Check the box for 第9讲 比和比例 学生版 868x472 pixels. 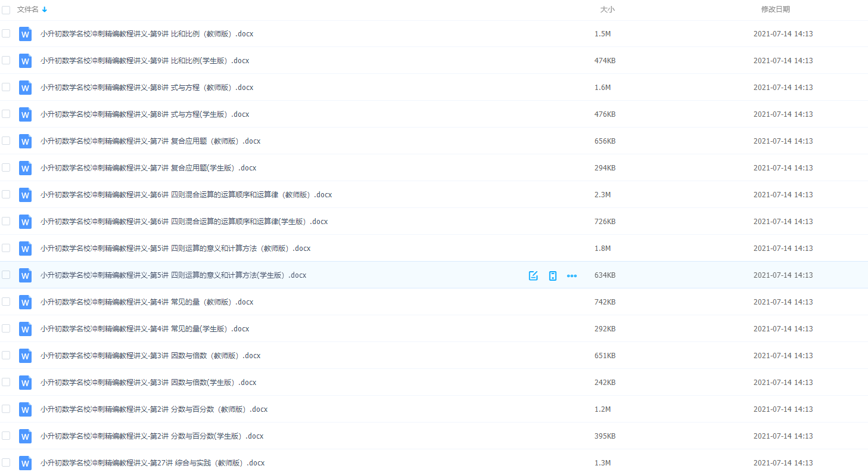6,60
